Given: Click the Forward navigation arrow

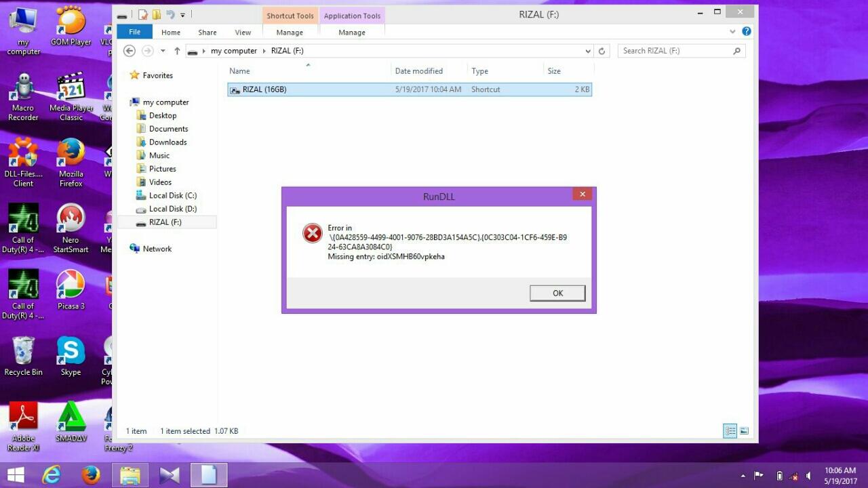Looking at the screenshot, I should point(147,51).
